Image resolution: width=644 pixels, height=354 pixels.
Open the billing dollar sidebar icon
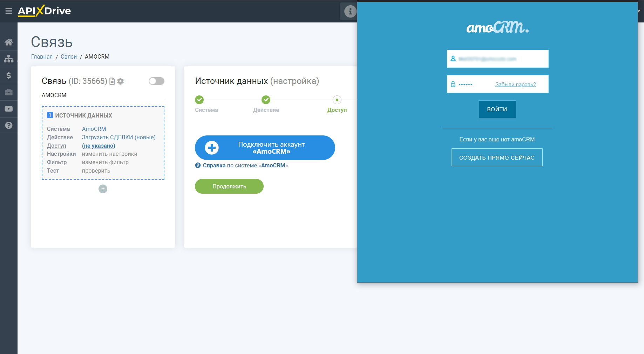(x=9, y=75)
